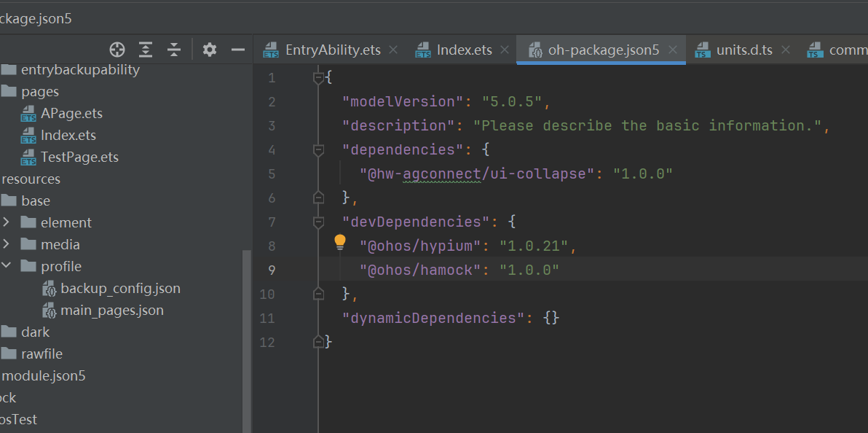
Task: Click the yellow lightbulb quick-fix icon
Action: click(x=340, y=242)
